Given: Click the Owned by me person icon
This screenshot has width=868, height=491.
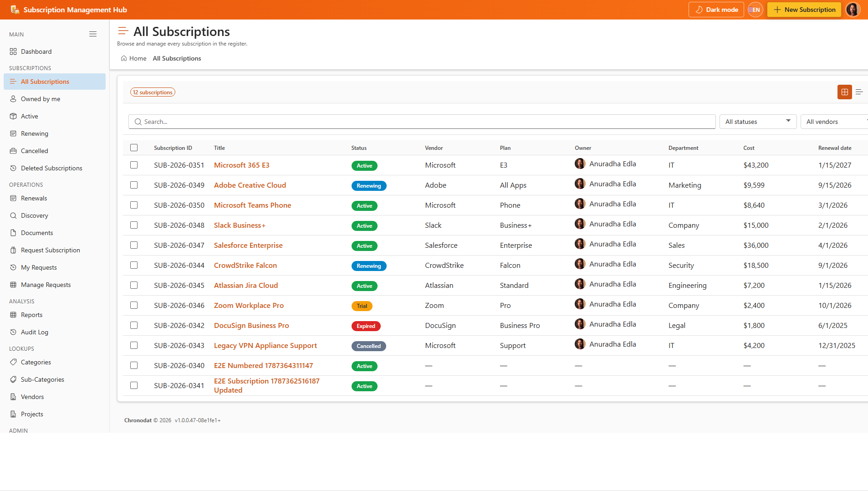Looking at the screenshot, I should [13, 99].
